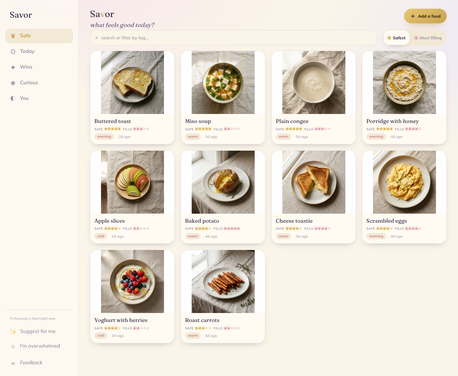Focus the search or filter by tag field
458x376 pixels.
[x=233, y=38]
